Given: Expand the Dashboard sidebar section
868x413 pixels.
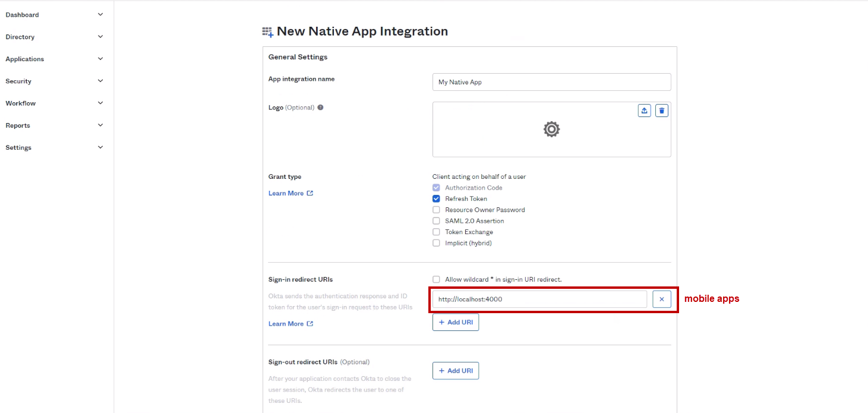Looking at the screenshot, I should click(x=100, y=15).
